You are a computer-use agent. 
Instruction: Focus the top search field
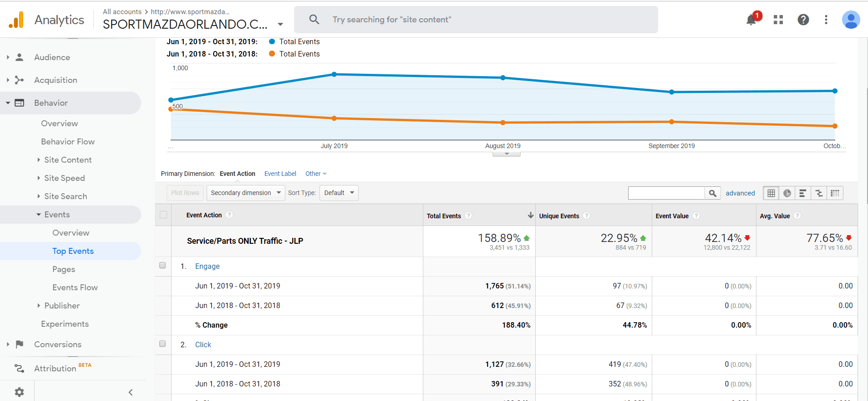pos(476,20)
